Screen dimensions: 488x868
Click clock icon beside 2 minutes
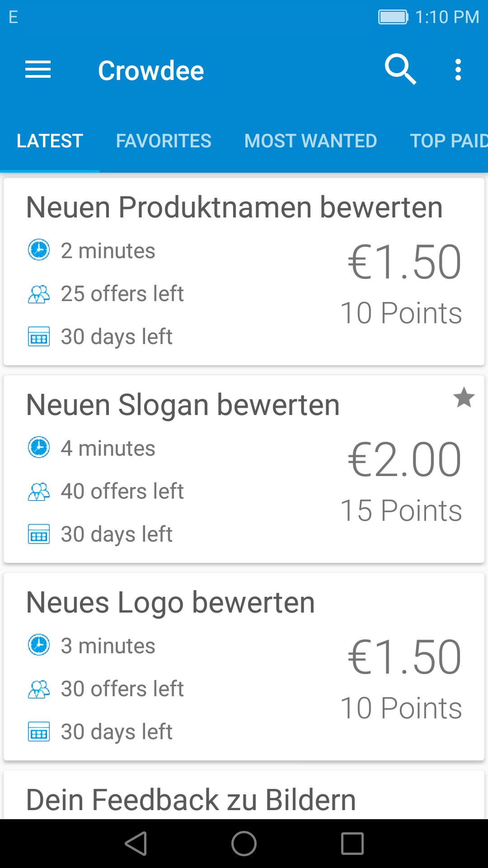pos(39,250)
